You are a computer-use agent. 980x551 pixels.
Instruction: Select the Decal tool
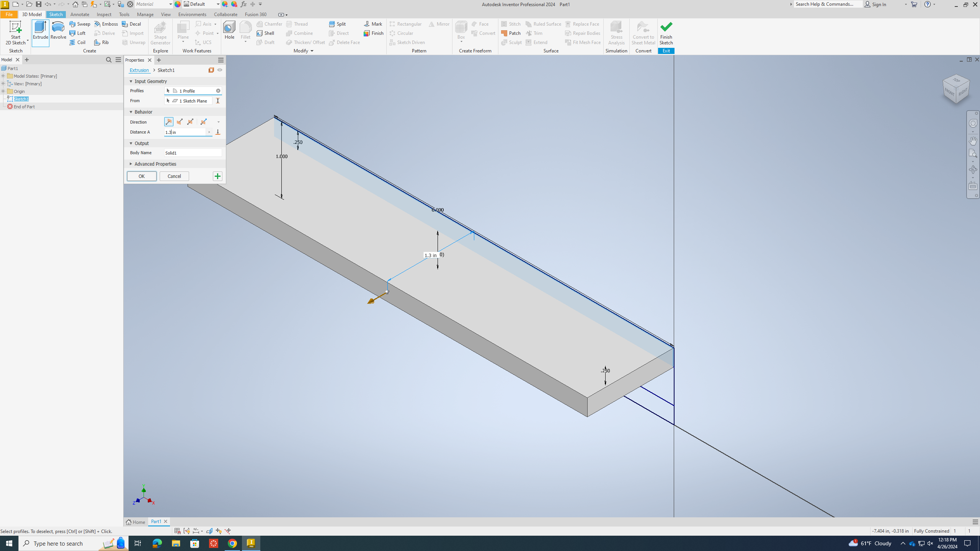tap(131, 24)
